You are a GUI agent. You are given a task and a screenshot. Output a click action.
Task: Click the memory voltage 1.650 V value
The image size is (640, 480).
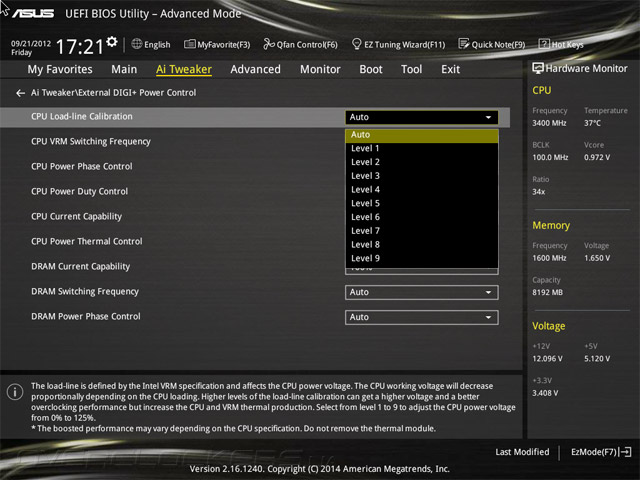coord(597,258)
